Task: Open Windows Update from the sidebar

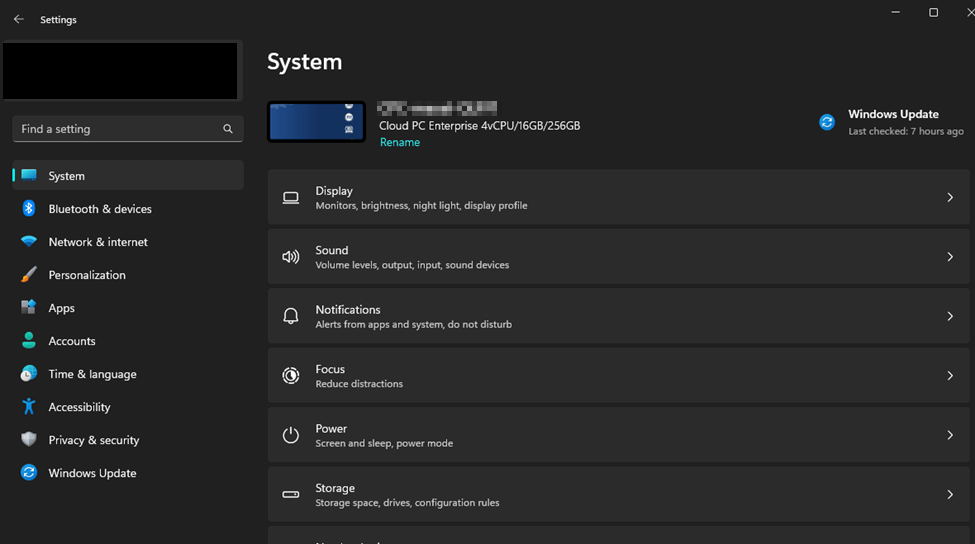Action: click(92, 473)
